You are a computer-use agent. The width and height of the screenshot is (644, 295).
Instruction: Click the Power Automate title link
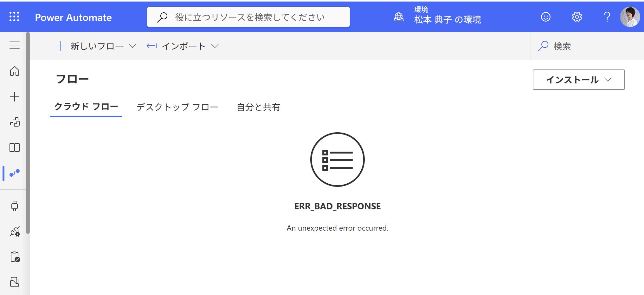[x=73, y=17]
